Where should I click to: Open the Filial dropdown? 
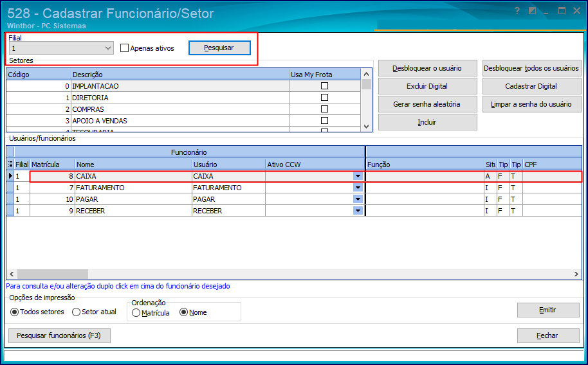[x=108, y=48]
